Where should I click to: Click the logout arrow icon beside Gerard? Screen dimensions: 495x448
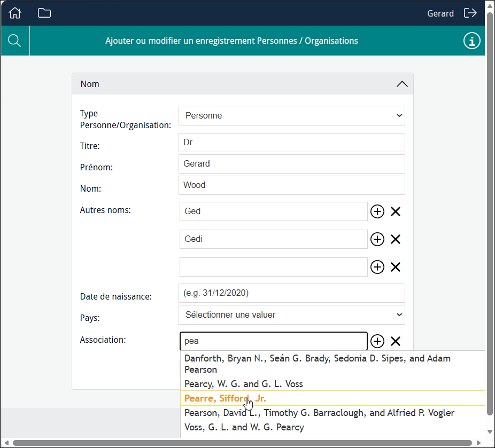[470, 13]
